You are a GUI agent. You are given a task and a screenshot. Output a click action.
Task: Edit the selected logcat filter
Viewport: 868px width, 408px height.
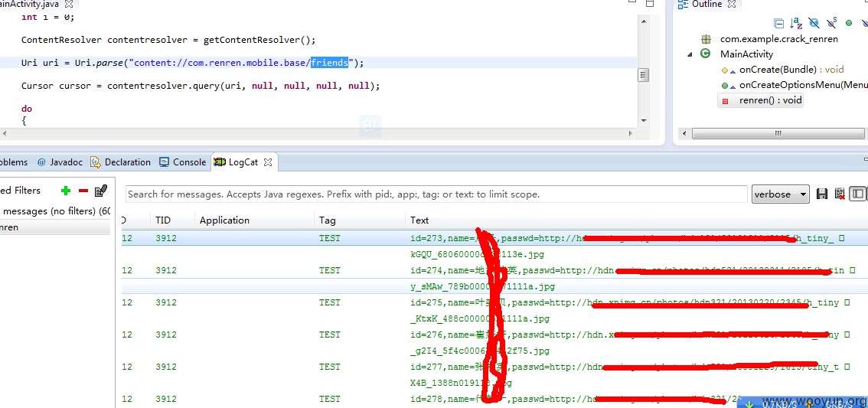click(101, 191)
